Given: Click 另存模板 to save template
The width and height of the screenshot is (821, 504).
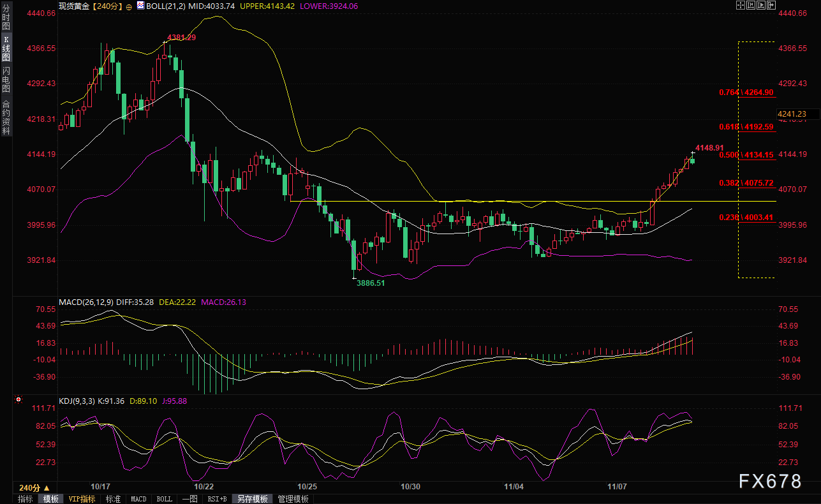Looking at the screenshot, I should [252, 499].
